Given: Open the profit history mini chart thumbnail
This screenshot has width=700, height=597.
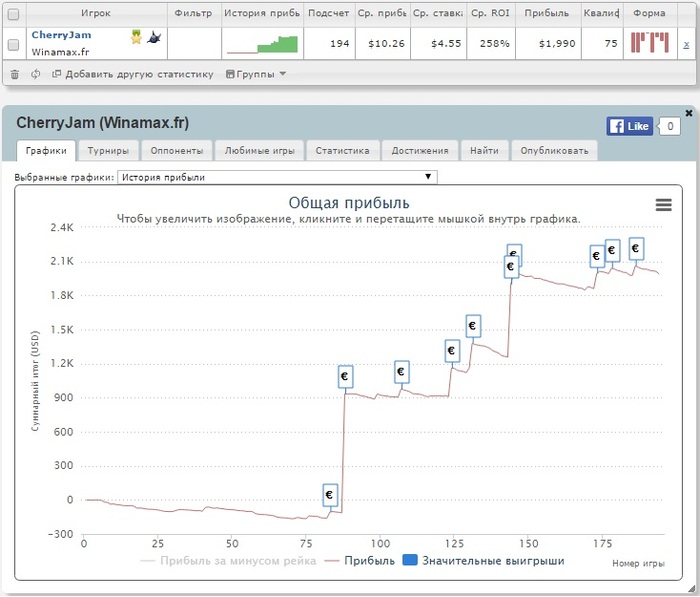Looking at the screenshot, I should (x=262, y=44).
